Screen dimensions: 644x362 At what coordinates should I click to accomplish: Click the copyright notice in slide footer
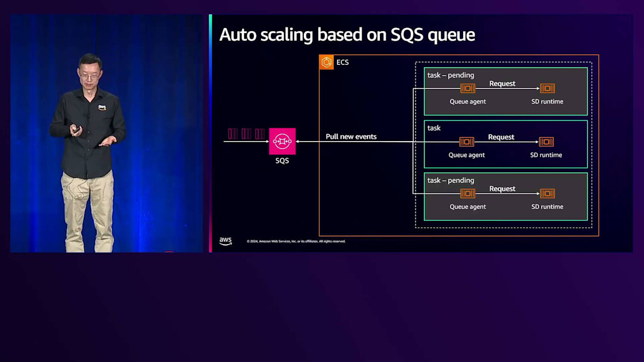[x=296, y=241]
